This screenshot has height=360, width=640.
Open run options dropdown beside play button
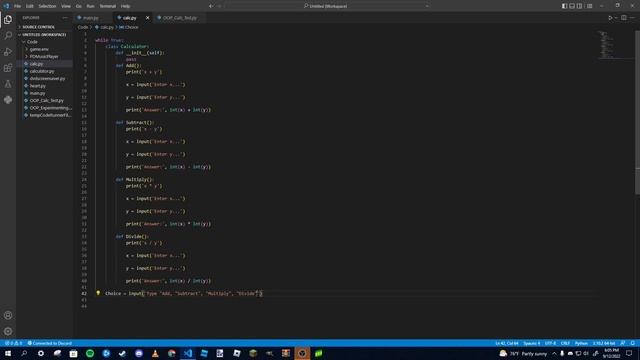coord(616,18)
